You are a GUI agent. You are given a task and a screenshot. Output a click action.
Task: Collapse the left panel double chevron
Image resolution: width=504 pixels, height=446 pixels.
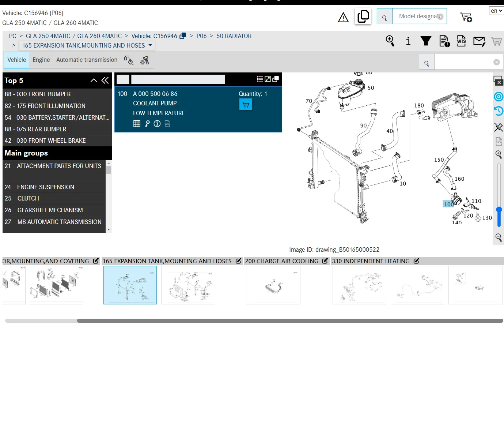click(x=105, y=80)
